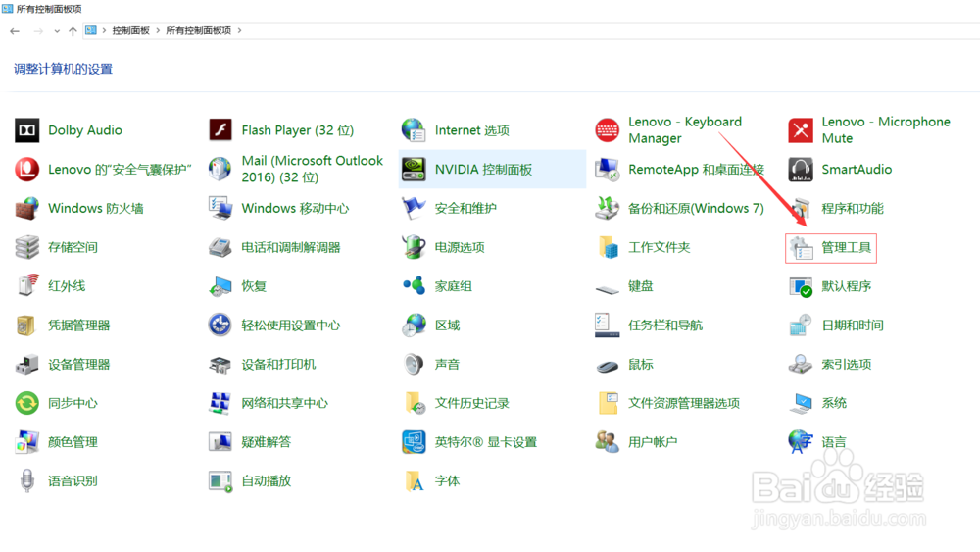Click the 工作文件夹 icon
Screen dimensions: 980x552
[607, 247]
